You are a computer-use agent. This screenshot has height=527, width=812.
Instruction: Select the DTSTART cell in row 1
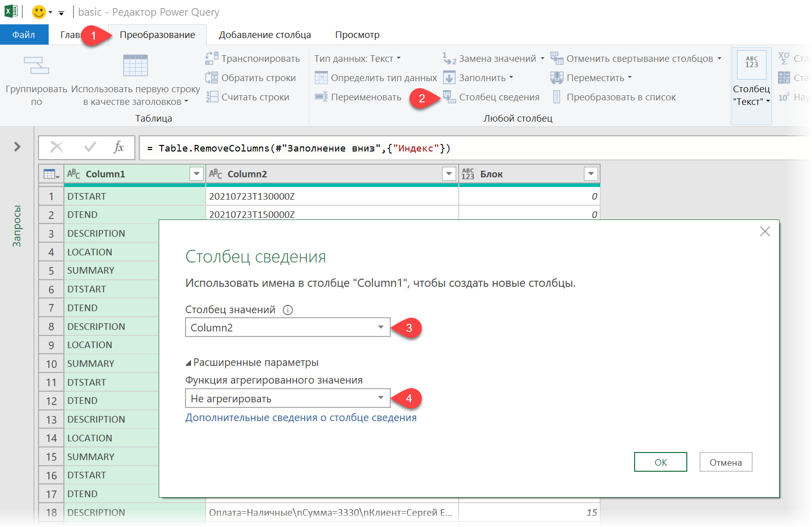point(134,196)
